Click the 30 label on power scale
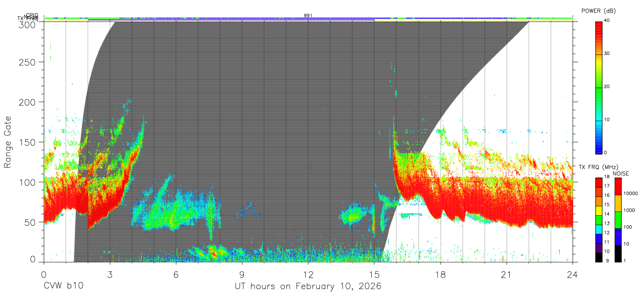The width and height of the screenshot is (644, 297). (x=607, y=53)
